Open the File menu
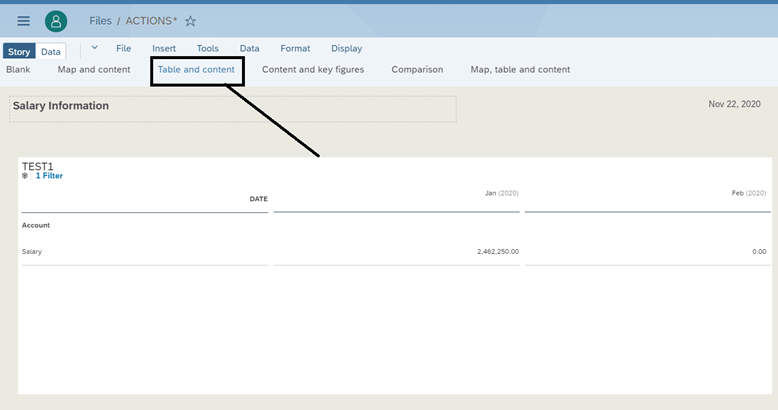Image resolution: width=778 pixels, height=410 pixels. coord(124,48)
